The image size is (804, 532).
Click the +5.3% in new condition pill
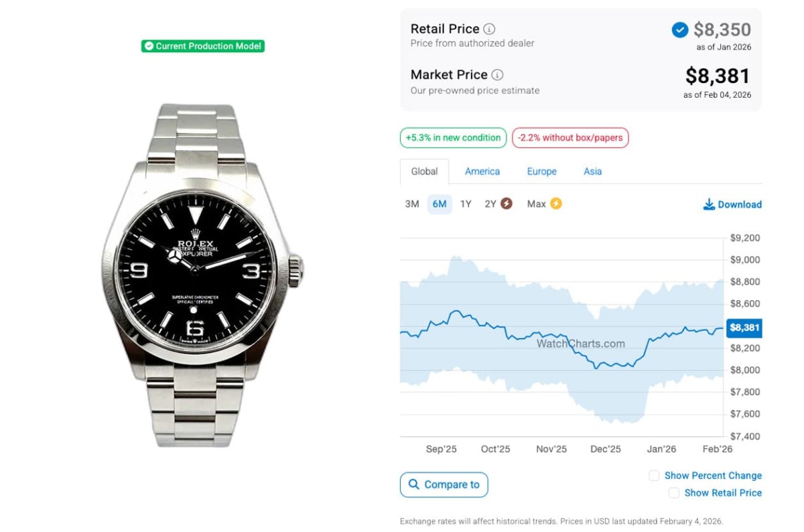(453, 138)
